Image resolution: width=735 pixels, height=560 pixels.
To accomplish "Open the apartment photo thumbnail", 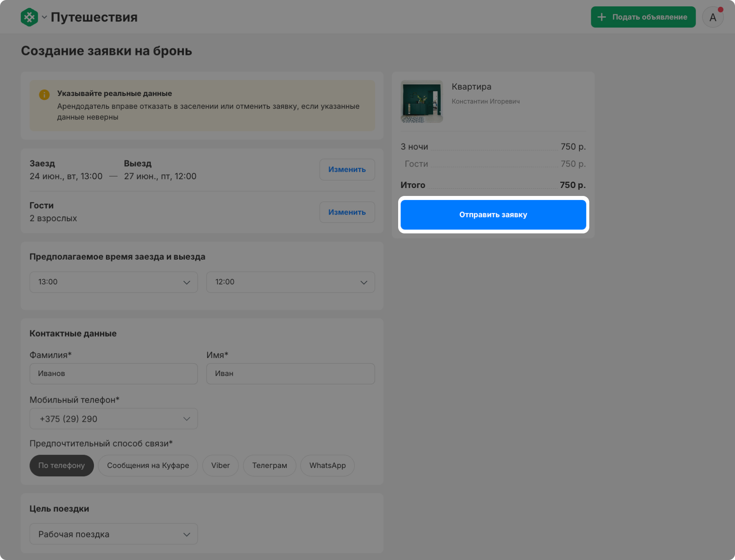I will click(x=422, y=102).
